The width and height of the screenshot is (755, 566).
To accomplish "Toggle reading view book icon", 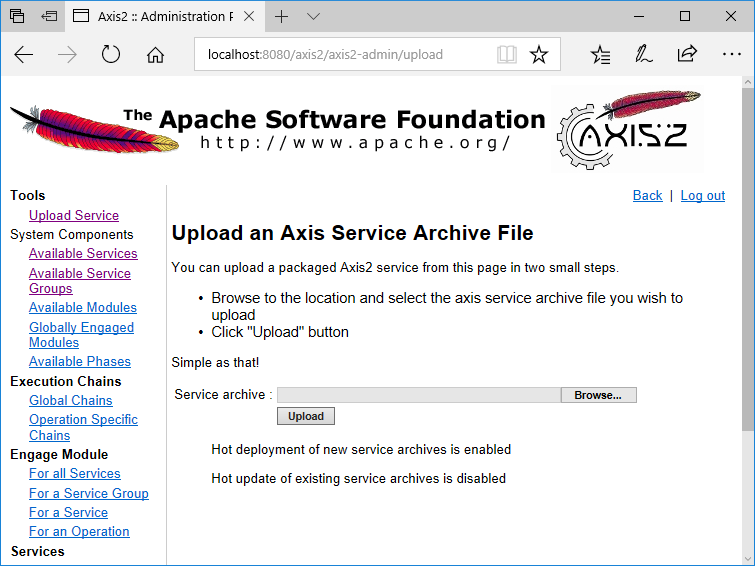I will (x=507, y=54).
